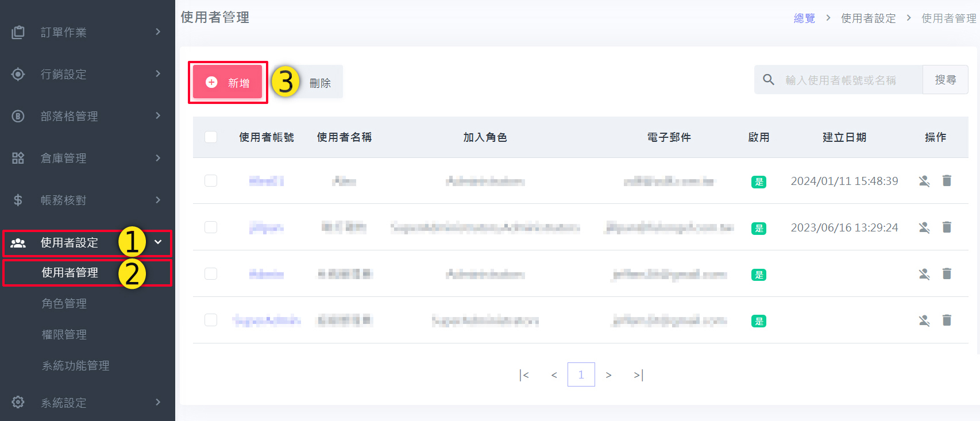Check the first user row checkbox

211,181
